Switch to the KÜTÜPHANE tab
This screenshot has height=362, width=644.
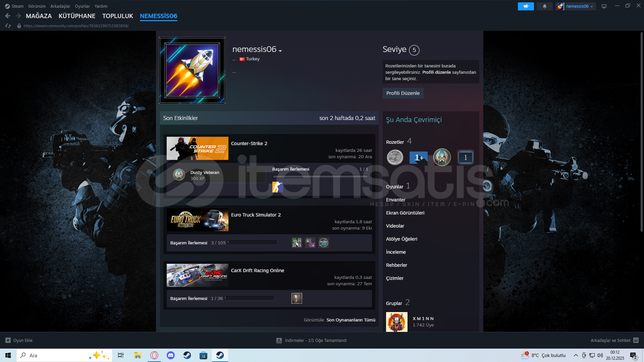[77, 16]
